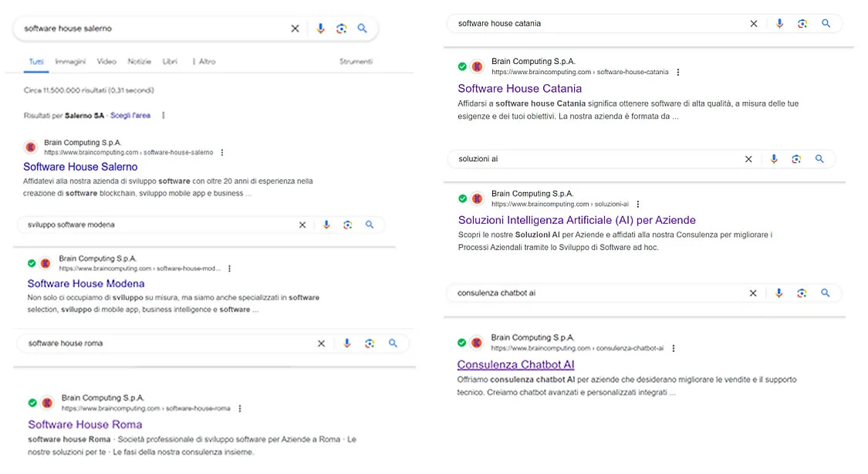Open Lens icon in 'consulenza chatbot ai' search
Viewport: 868px width, 474px height.
[x=802, y=293]
